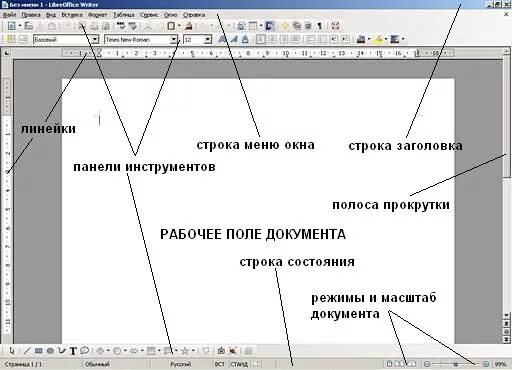Viewport: 512px width, 370px height.
Task: Click the New document icon
Action: [12, 26]
